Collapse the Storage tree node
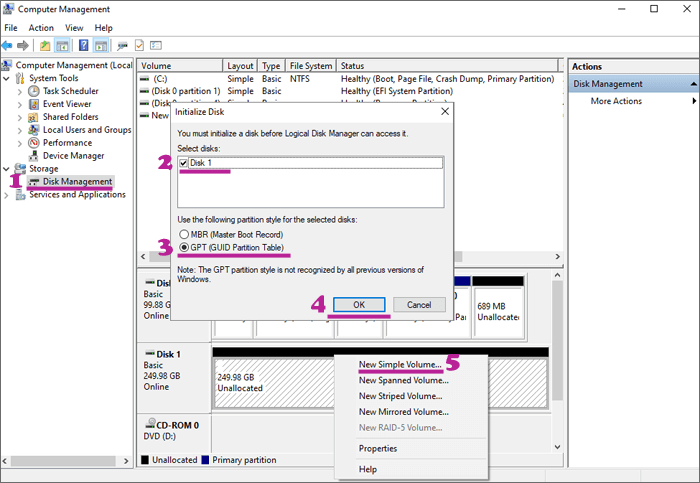The height and width of the screenshot is (483, 700). pos(6,169)
